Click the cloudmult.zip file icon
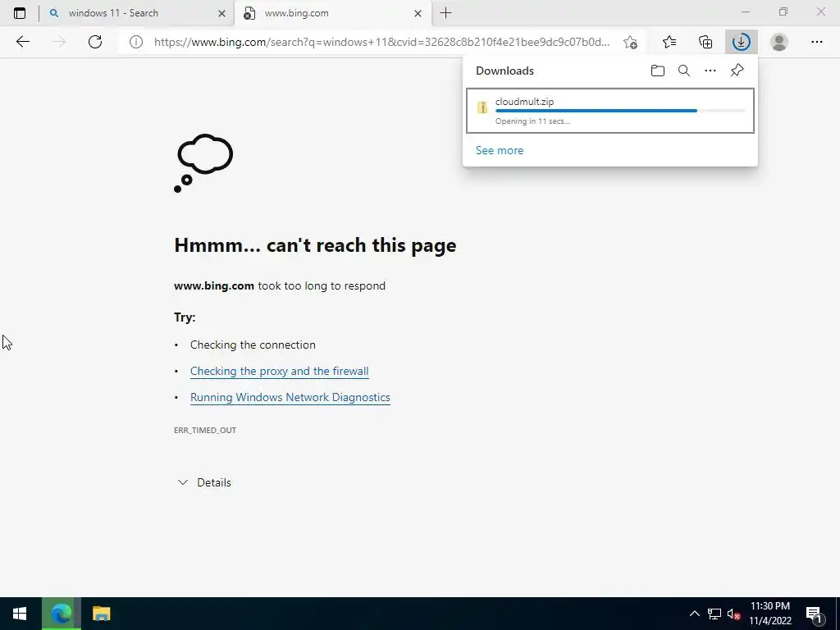Image resolution: width=840 pixels, height=630 pixels. click(482, 107)
